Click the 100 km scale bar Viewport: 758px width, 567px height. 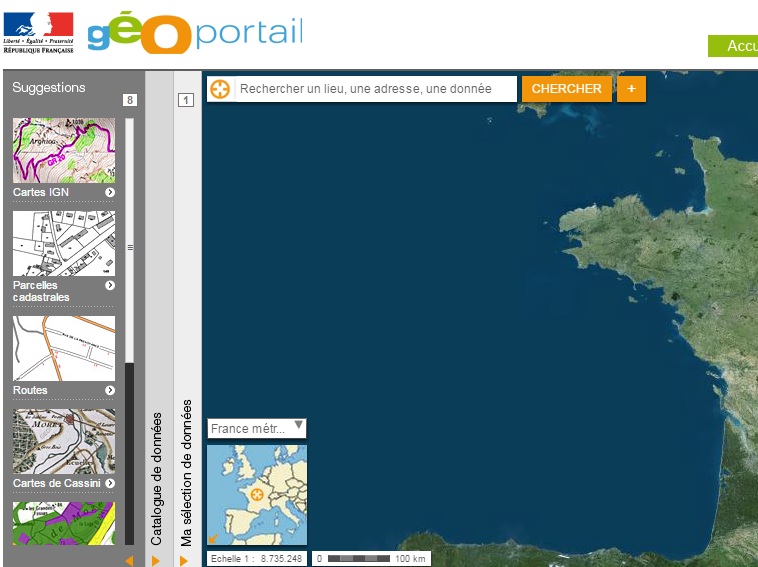[371, 559]
